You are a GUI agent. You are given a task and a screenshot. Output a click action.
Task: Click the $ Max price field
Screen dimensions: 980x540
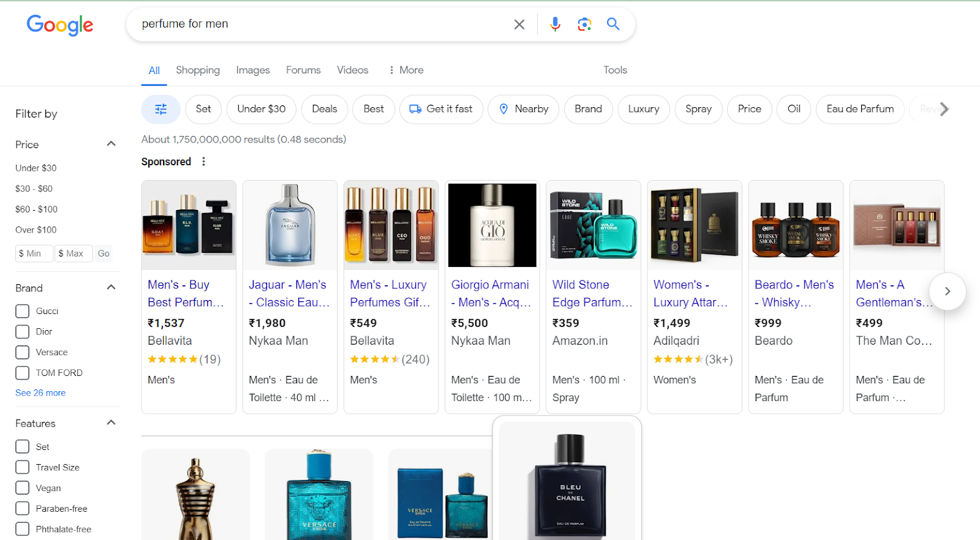pos(73,253)
